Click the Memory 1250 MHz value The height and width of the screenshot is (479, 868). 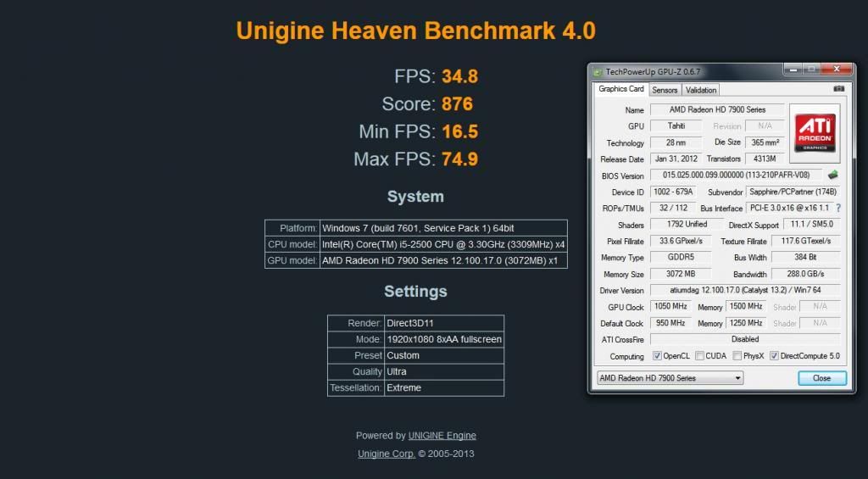click(x=746, y=323)
